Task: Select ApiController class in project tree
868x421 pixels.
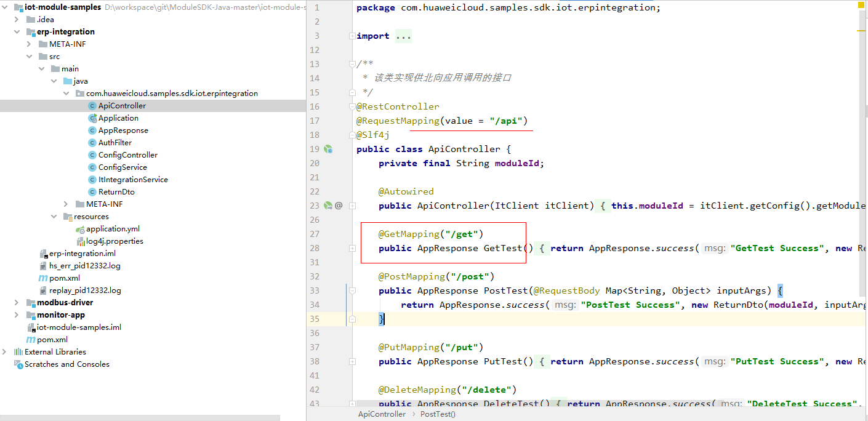Action: click(x=122, y=106)
